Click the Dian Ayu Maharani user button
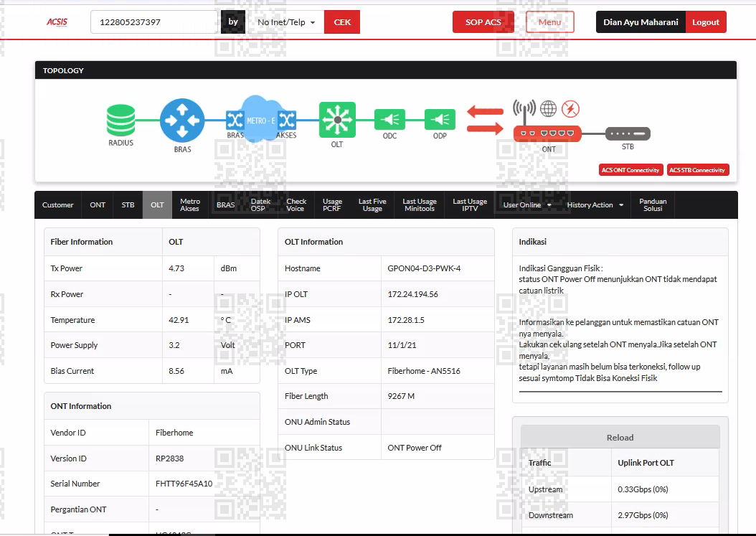756x536 pixels. pyautogui.click(x=641, y=22)
